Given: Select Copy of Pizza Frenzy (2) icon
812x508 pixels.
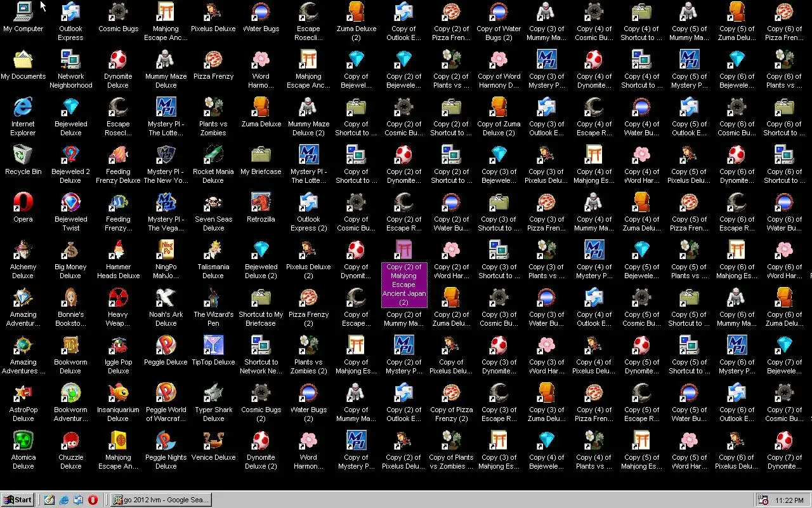Looking at the screenshot, I should 452,403.
